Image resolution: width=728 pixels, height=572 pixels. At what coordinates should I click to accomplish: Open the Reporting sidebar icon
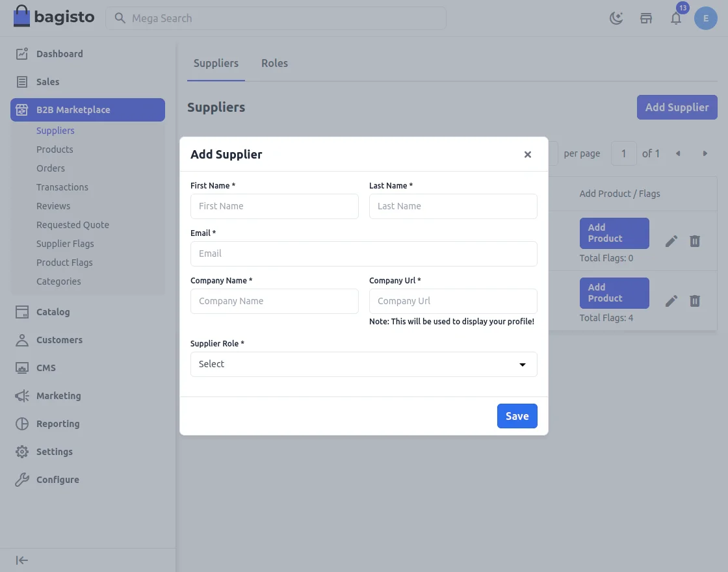[21, 424]
